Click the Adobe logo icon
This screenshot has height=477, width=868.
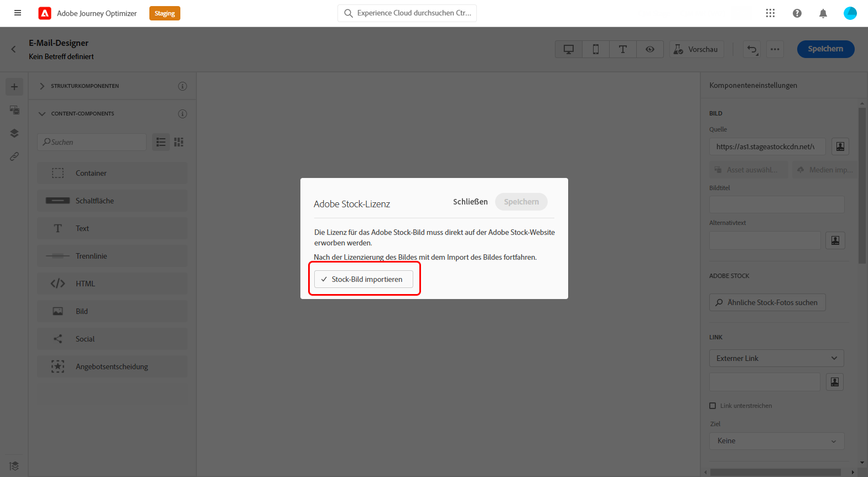pyautogui.click(x=45, y=13)
